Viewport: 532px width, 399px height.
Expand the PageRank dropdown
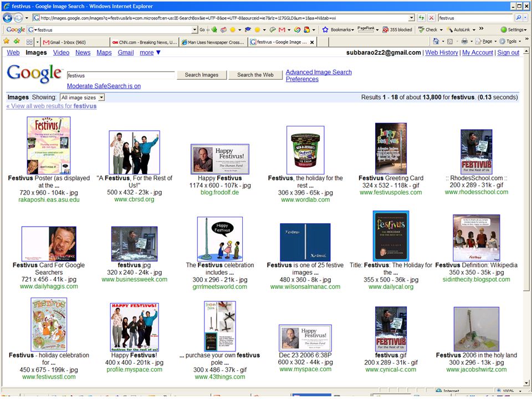pos(377,30)
